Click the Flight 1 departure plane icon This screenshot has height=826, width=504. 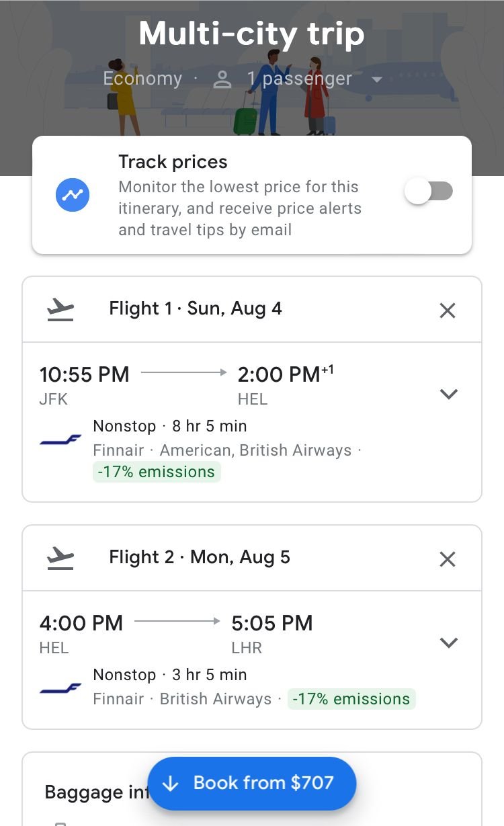tap(61, 309)
